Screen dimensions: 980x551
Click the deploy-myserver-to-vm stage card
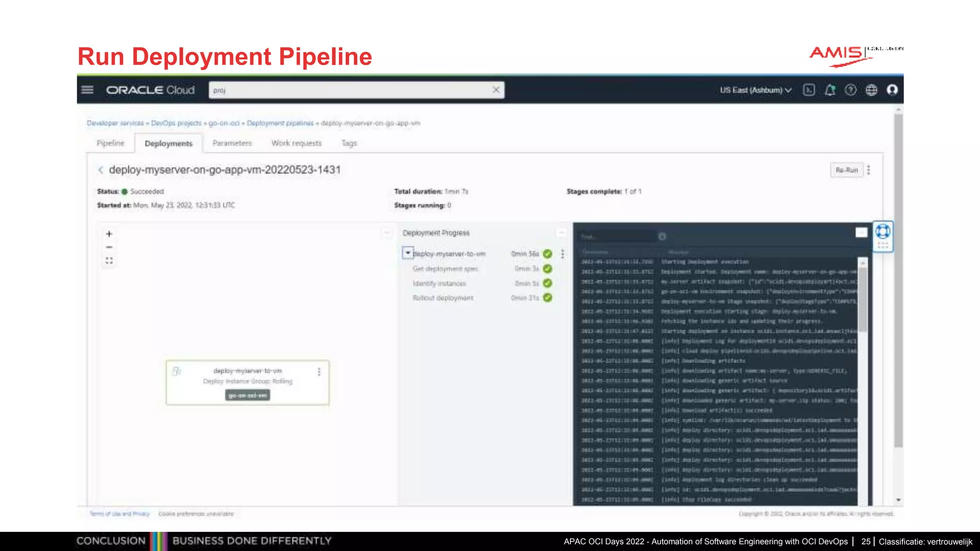coord(247,382)
